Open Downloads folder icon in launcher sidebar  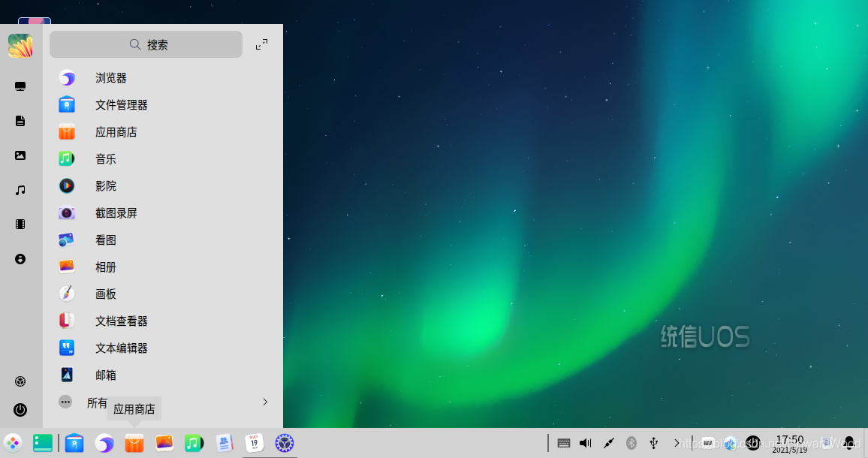click(20, 259)
